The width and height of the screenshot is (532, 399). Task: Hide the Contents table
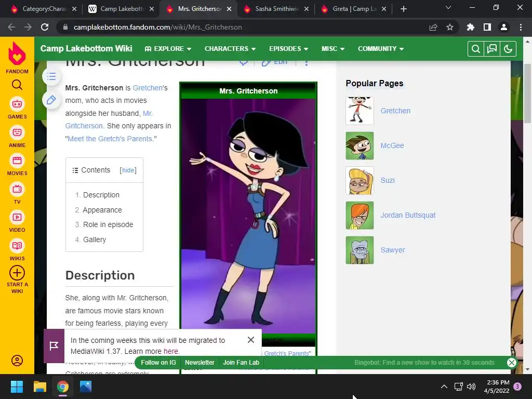click(x=128, y=170)
